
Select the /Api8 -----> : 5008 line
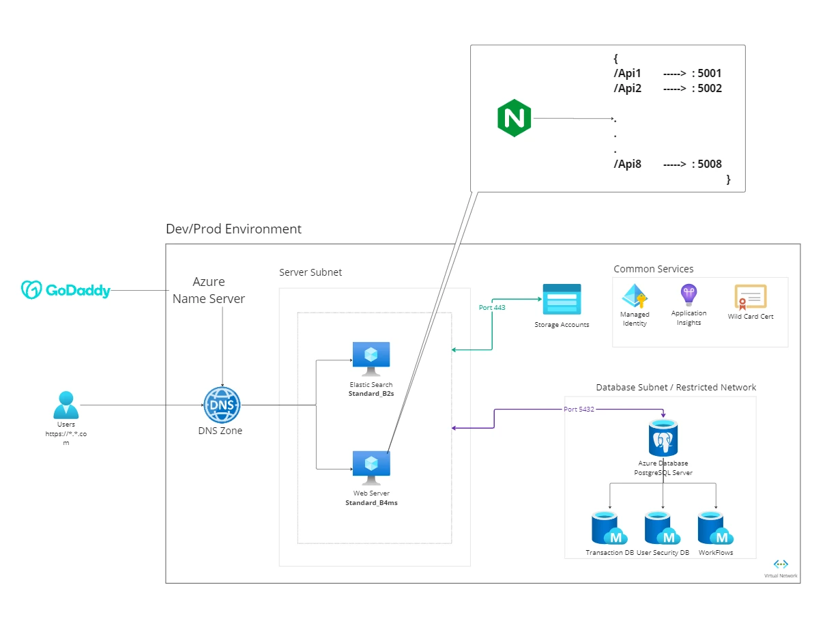point(667,164)
